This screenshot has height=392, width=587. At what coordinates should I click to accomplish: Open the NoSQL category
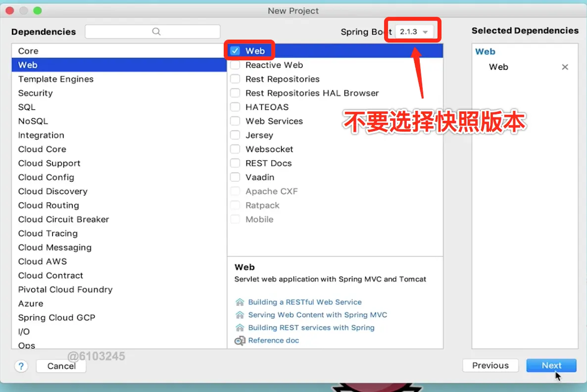(119, 121)
